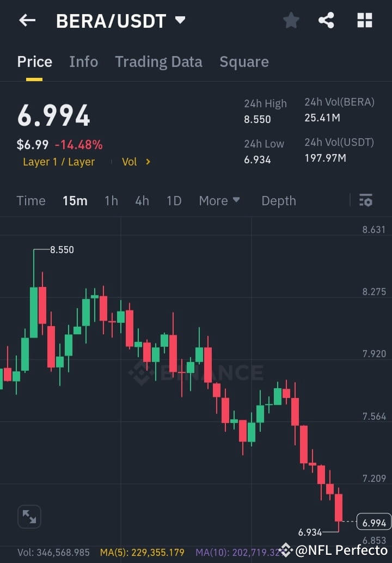Tap the back arrow to exit the chart
The width and height of the screenshot is (392, 563).
coord(27,20)
